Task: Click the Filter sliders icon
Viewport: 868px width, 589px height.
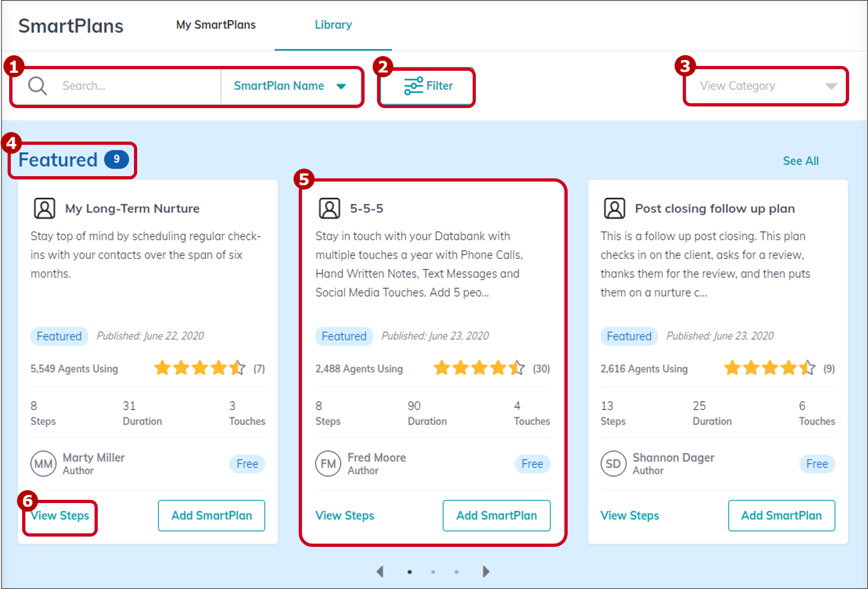Action: coord(413,85)
